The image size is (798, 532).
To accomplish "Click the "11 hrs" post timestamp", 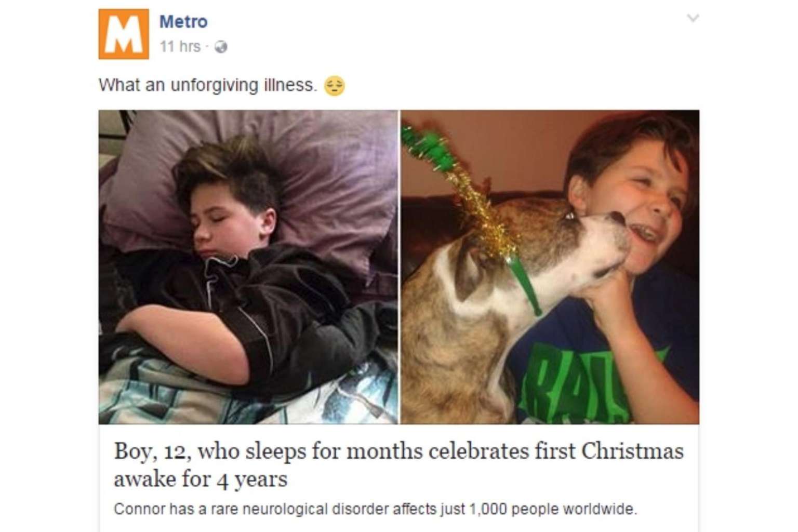I will [x=180, y=47].
